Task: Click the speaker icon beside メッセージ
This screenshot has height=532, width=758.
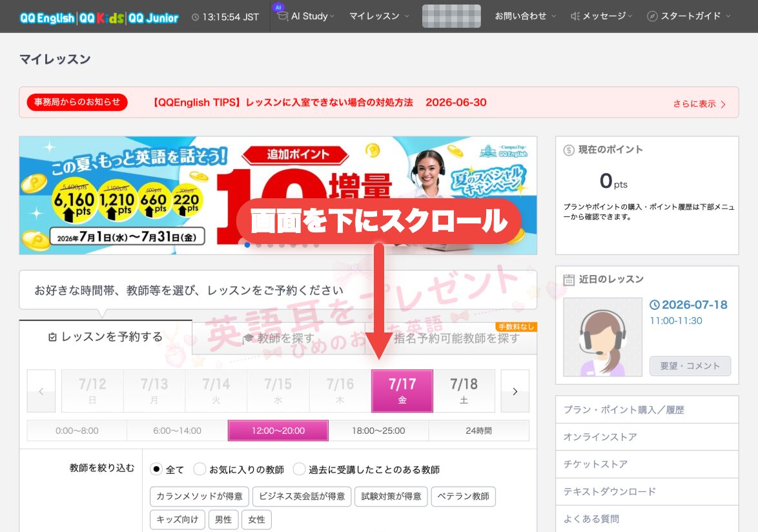Action: (575, 16)
